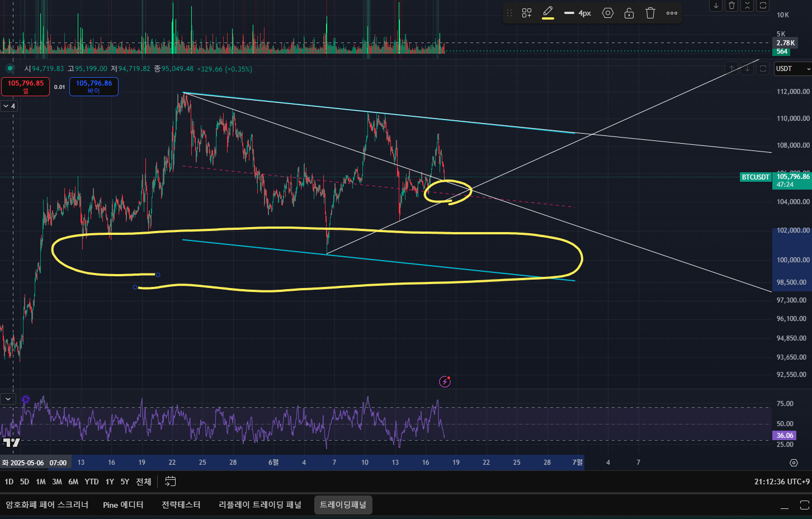Viewport: 812px width, 519px height.
Task: Select the 1Y time range
Action: pyautogui.click(x=110, y=482)
